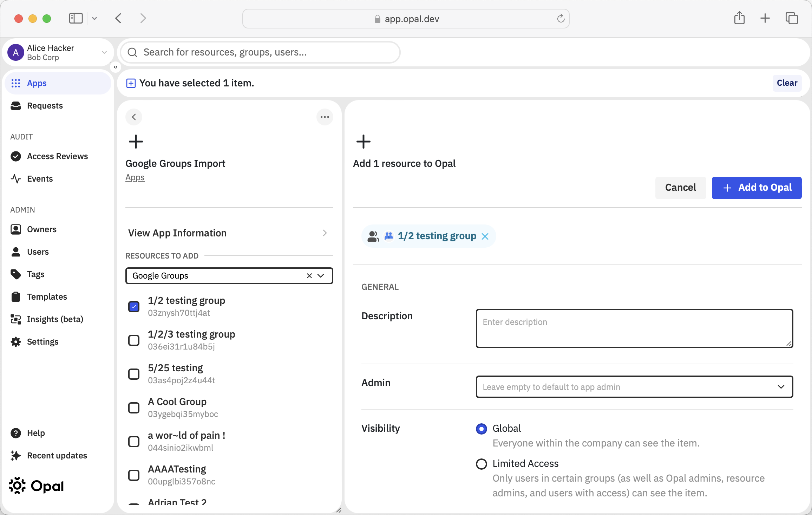Click the Recent updates sparkle icon
This screenshot has height=515, width=812.
click(x=16, y=456)
